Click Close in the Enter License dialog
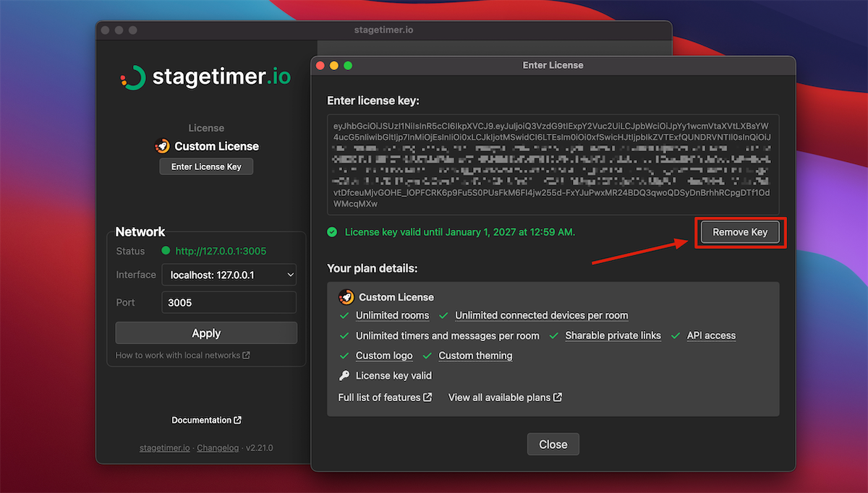868x493 pixels. point(553,444)
